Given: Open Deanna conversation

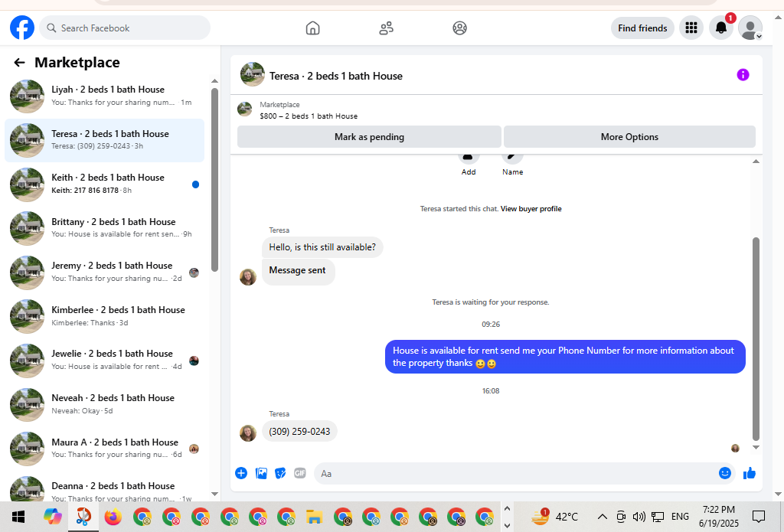Looking at the screenshot, I should 105,490.
